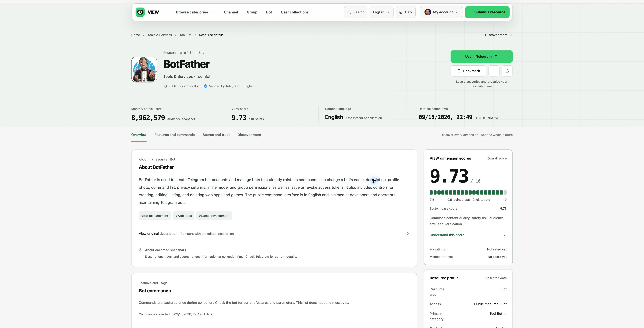The width and height of the screenshot is (644, 328).
Task: Open User collections page
Action: click(x=295, y=12)
